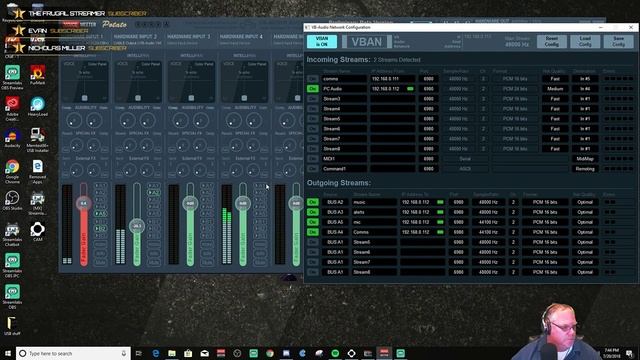Click the microphone icon in the search box
Screen dimensions: 640x360
click(x=124, y=353)
